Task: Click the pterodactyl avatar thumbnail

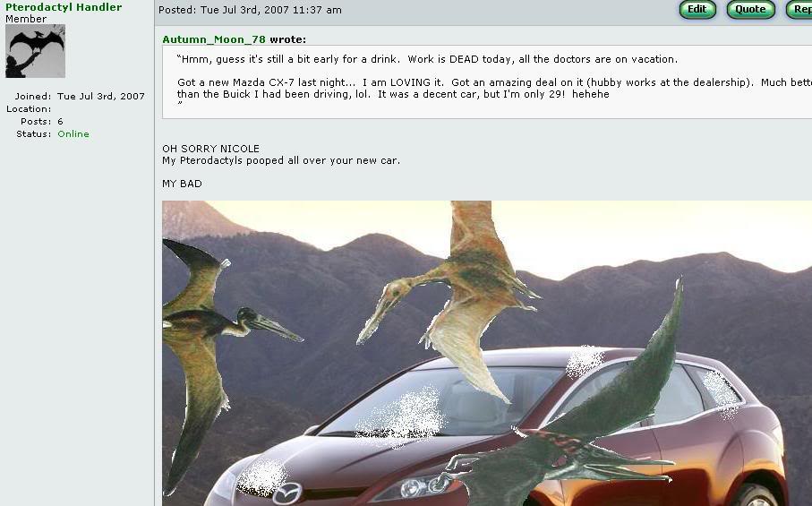Action: point(35,51)
